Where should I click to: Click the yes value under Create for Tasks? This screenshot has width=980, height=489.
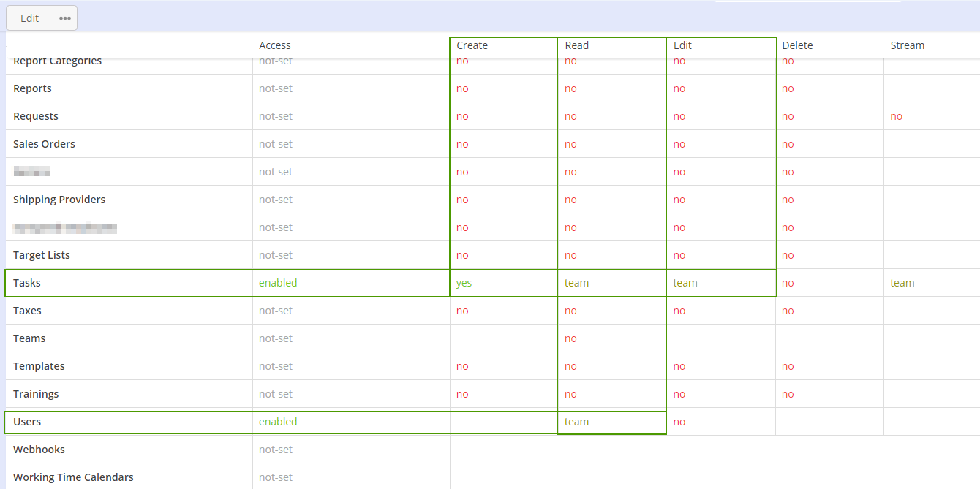click(464, 283)
